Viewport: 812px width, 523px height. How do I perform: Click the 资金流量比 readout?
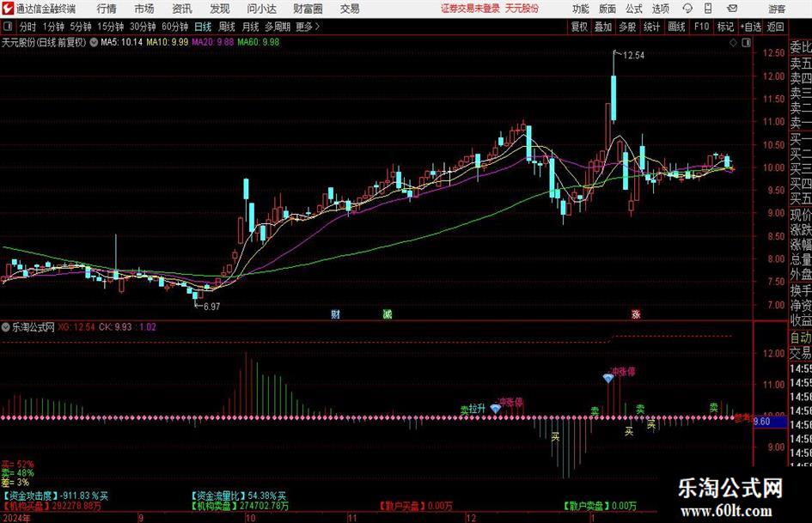pos(239,496)
